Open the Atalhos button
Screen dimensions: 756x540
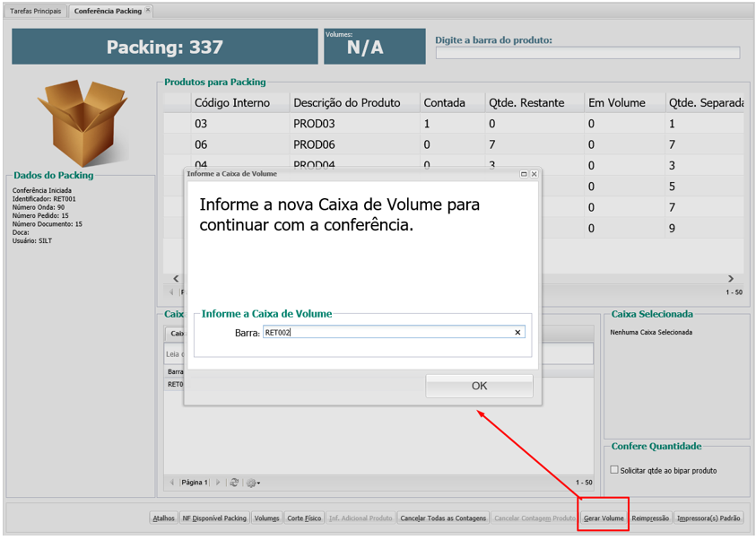point(163,518)
